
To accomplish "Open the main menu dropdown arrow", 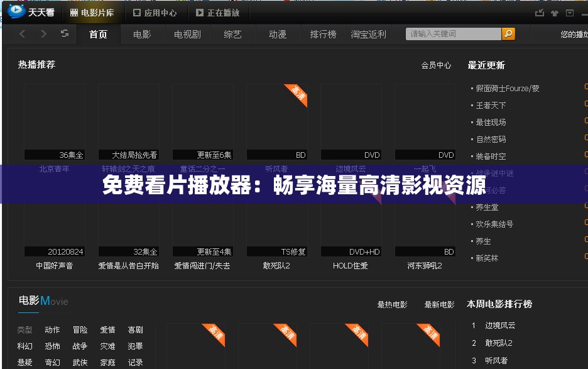I will click(569, 13).
